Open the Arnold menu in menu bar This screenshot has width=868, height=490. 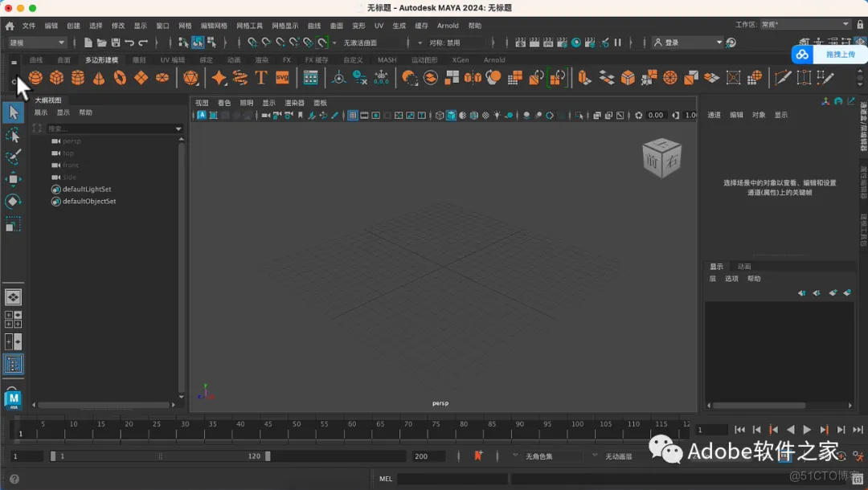448,26
